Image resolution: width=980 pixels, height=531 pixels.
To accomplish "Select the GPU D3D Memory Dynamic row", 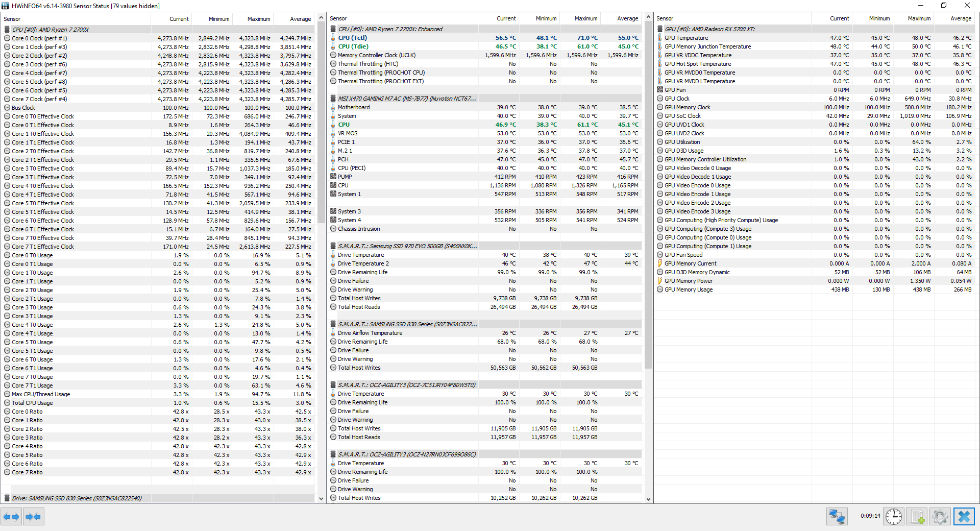I will [816, 272].
